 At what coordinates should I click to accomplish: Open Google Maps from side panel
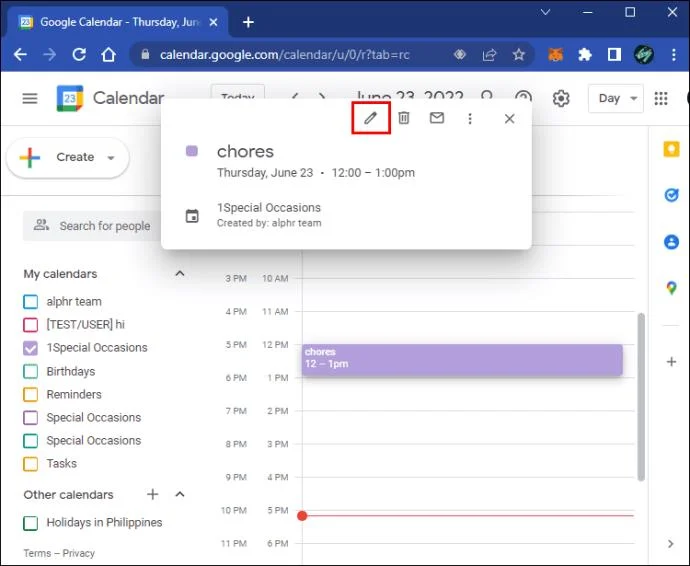tap(672, 288)
